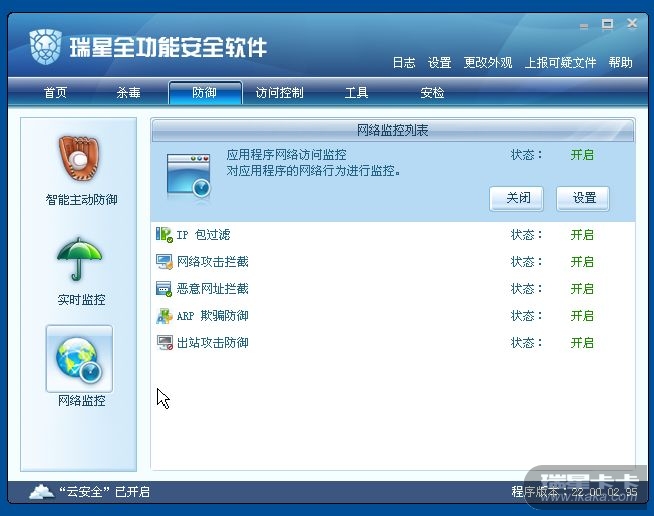Click the 对应用程序的网络行为进行监控 description

tap(313, 171)
